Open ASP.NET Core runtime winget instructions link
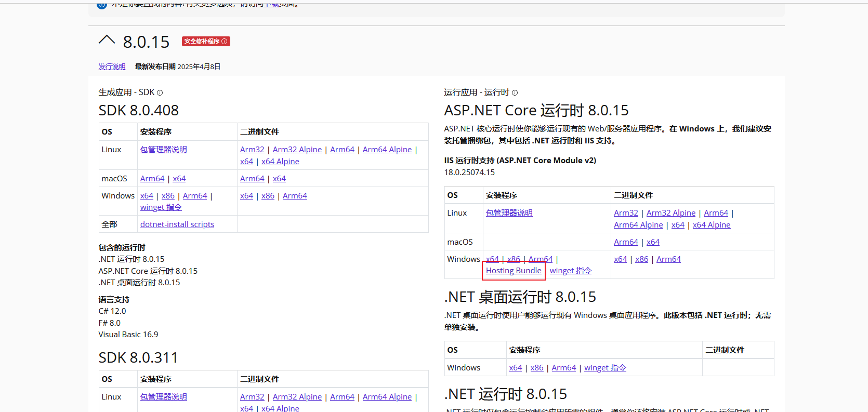The image size is (868, 412). [571, 271]
